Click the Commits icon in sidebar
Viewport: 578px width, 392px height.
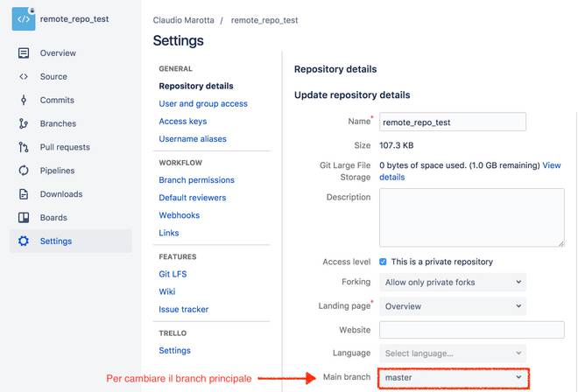(x=24, y=101)
